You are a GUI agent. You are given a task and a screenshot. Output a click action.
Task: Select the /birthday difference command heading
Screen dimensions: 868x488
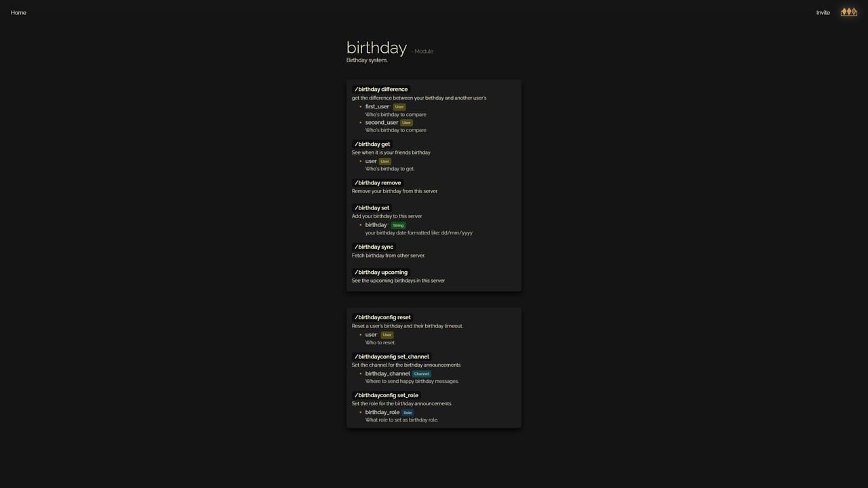[380, 89]
